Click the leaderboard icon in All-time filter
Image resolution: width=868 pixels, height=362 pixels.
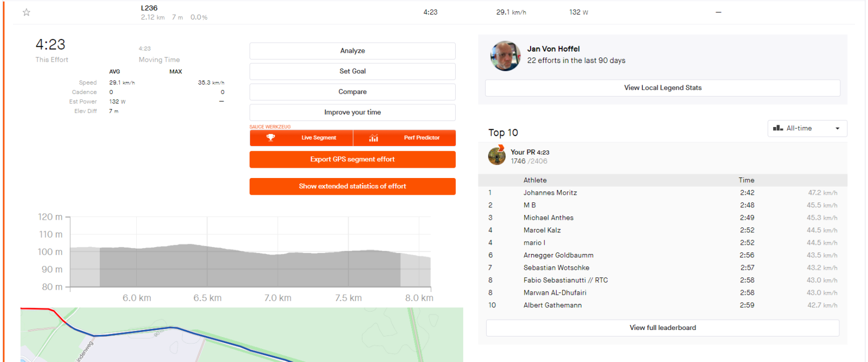(x=778, y=128)
